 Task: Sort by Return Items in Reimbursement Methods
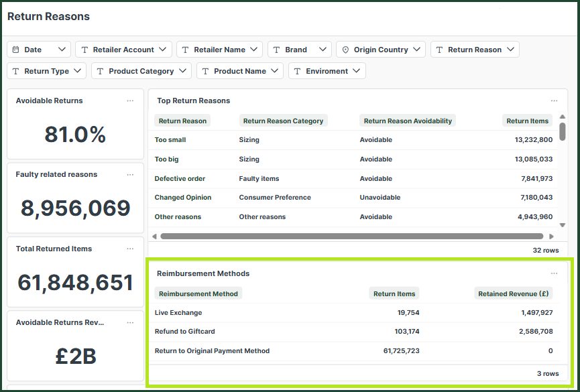394,293
